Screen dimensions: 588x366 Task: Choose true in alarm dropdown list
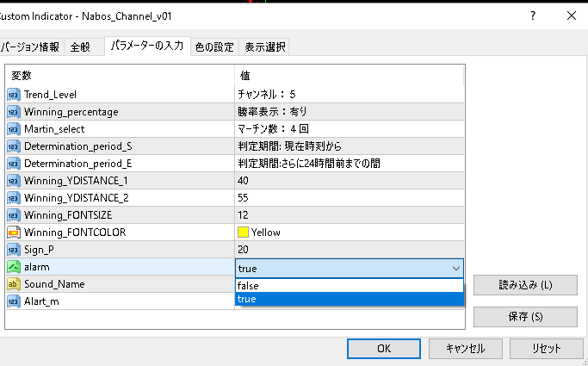(350, 299)
